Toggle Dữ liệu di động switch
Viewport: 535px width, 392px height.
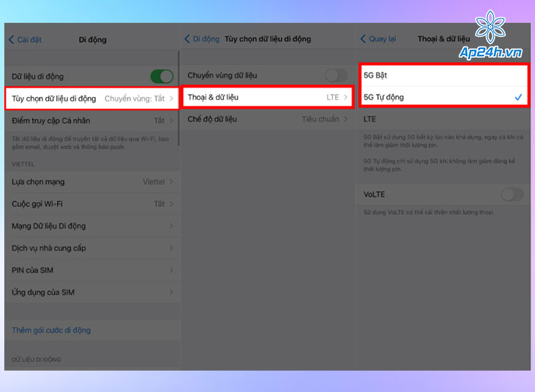click(162, 76)
